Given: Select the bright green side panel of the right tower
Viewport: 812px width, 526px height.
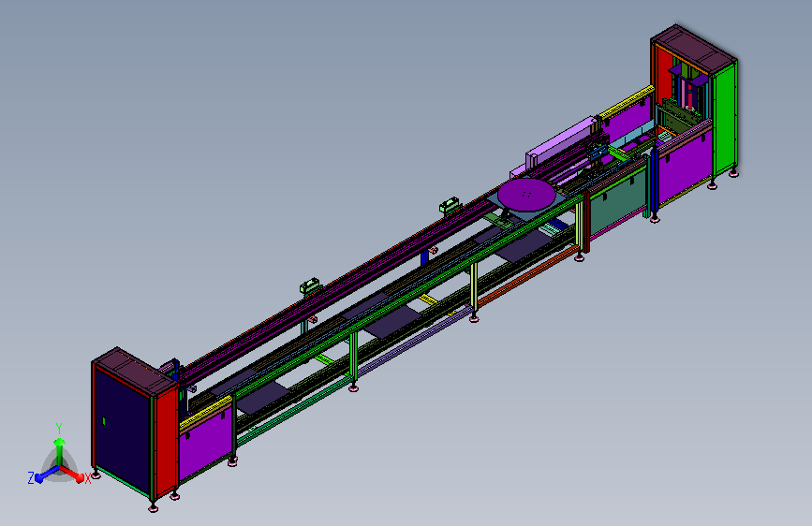Looking at the screenshot, I should pyautogui.click(x=725, y=120).
